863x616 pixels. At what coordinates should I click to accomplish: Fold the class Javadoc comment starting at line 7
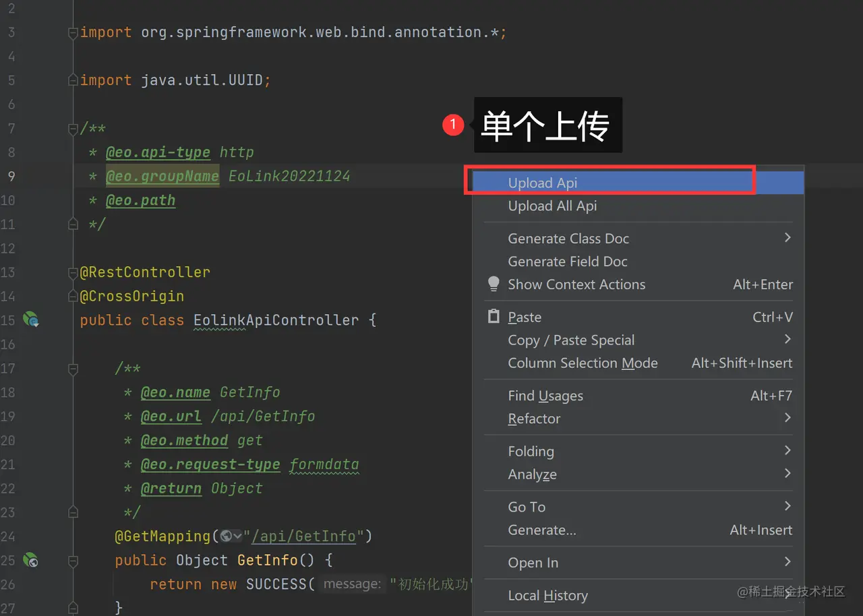(x=73, y=128)
